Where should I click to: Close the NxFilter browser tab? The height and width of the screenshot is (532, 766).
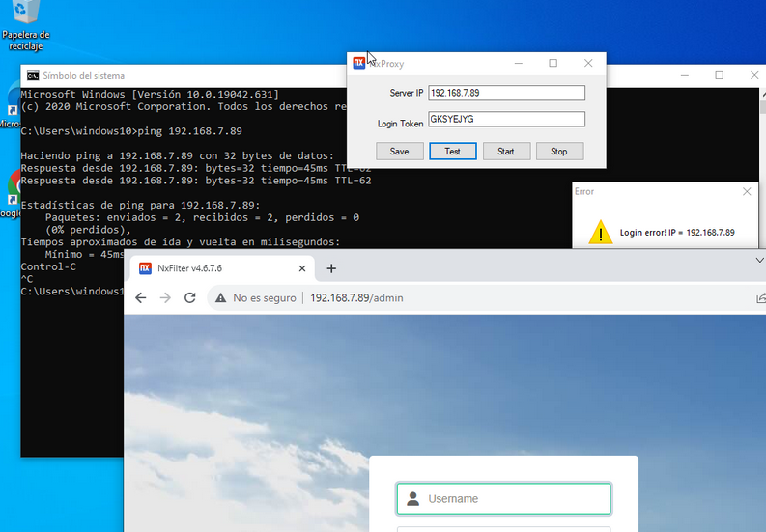point(300,268)
